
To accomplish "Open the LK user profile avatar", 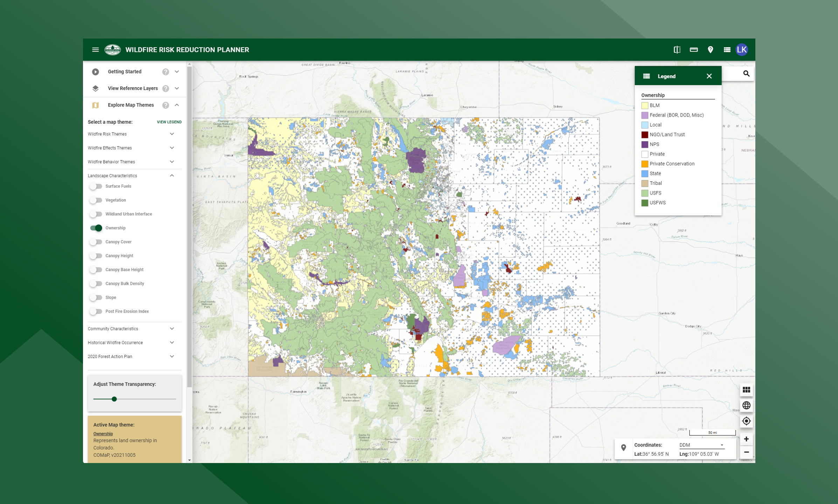I will (742, 50).
